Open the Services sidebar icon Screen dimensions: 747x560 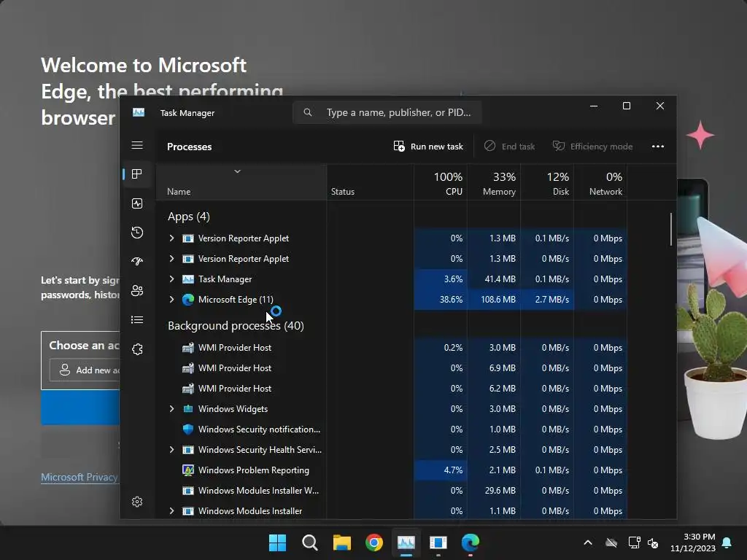(x=137, y=349)
